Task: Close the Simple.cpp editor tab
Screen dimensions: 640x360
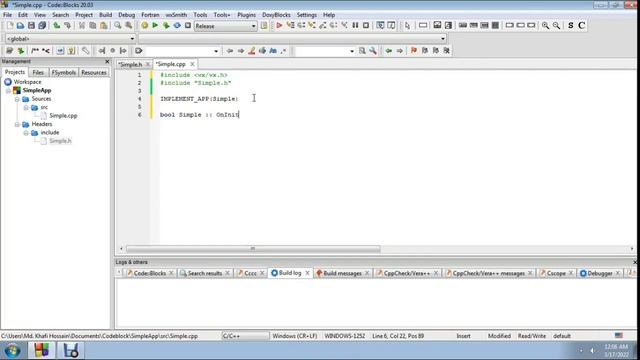Action: (x=192, y=64)
